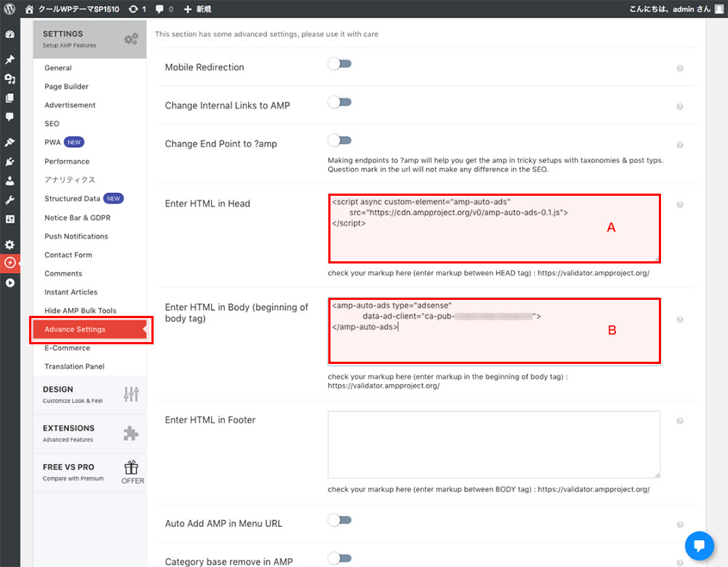The width and height of the screenshot is (728, 567).
Task: Toggle Auto Add AMP in Menu URL
Action: (339, 520)
